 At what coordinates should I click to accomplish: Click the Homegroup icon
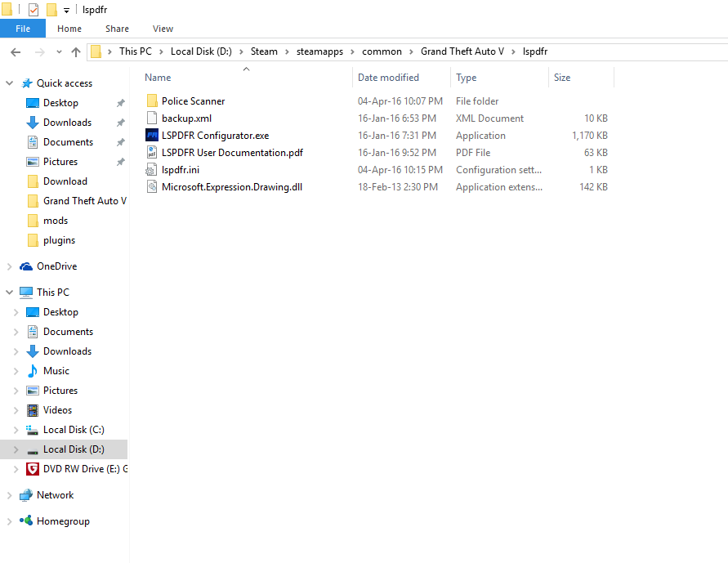tap(26, 521)
